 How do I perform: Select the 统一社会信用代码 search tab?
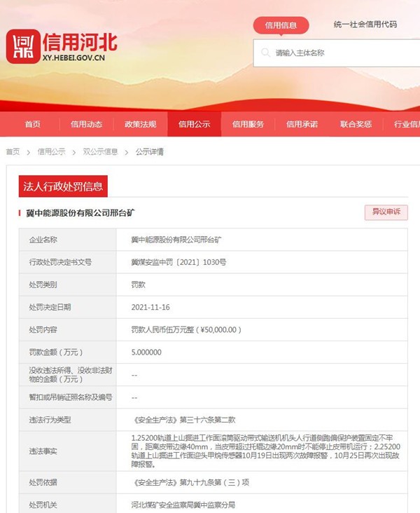pos(365,25)
